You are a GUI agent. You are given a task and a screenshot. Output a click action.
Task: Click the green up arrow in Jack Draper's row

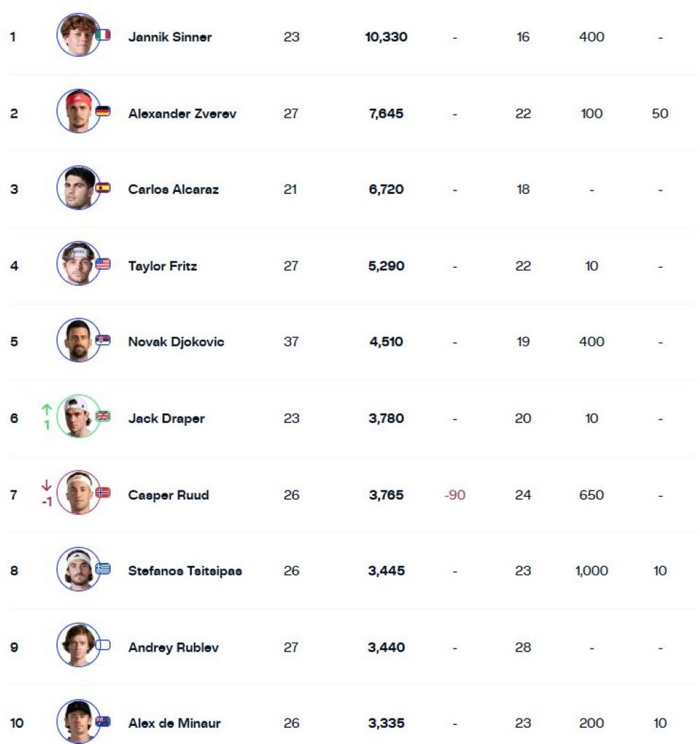tap(47, 409)
